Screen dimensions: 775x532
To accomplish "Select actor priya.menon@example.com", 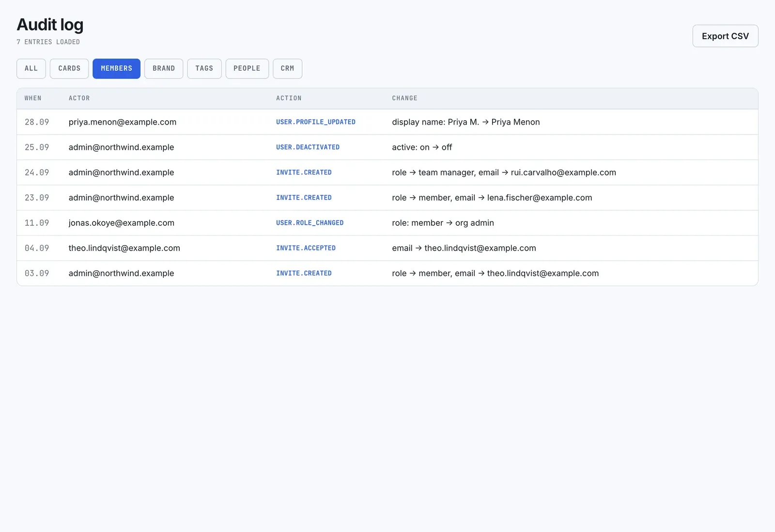I will [x=123, y=122].
